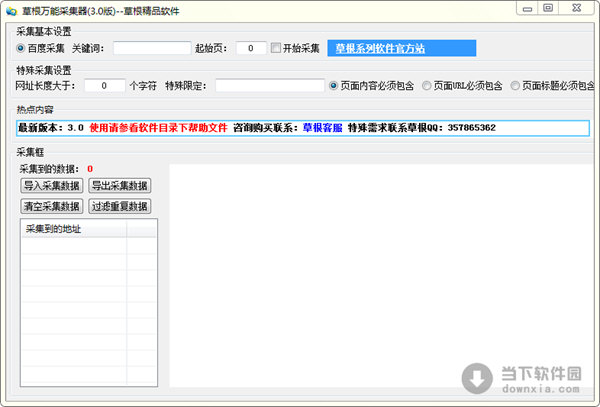The width and height of the screenshot is (600, 407).
Task: Click the 导入采集数据 button
Action: (52, 186)
